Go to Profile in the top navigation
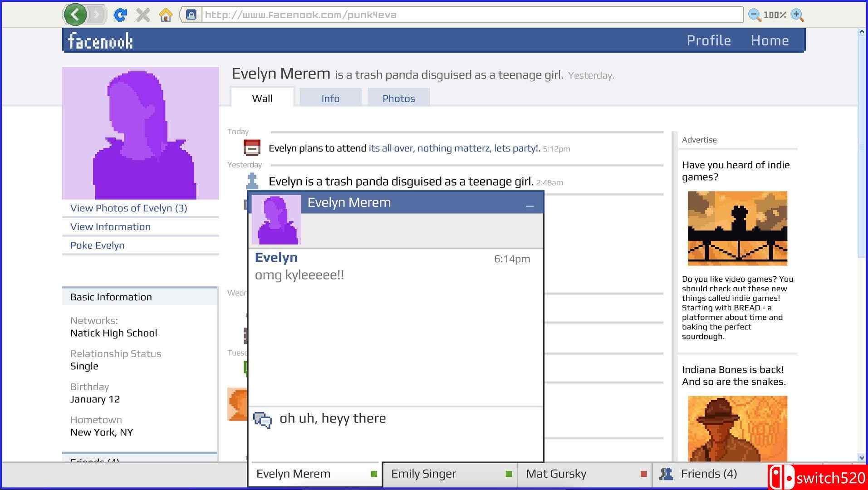868x490 pixels. (x=708, y=40)
